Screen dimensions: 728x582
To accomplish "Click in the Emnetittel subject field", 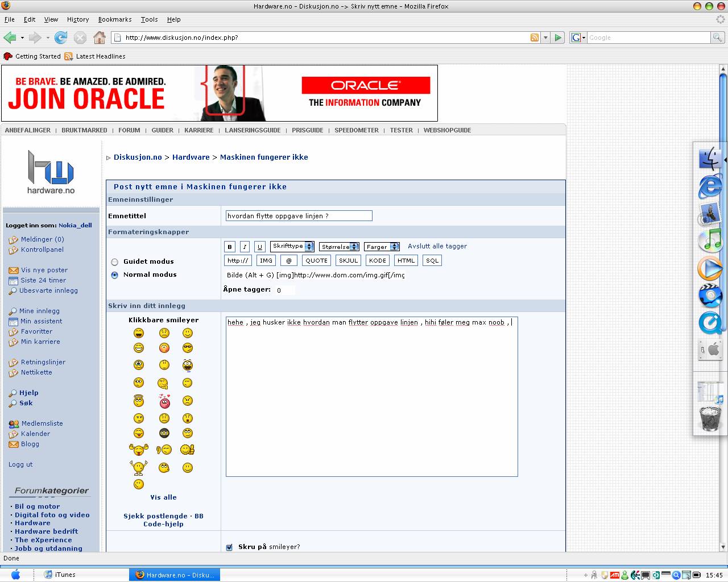I will [299, 216].
